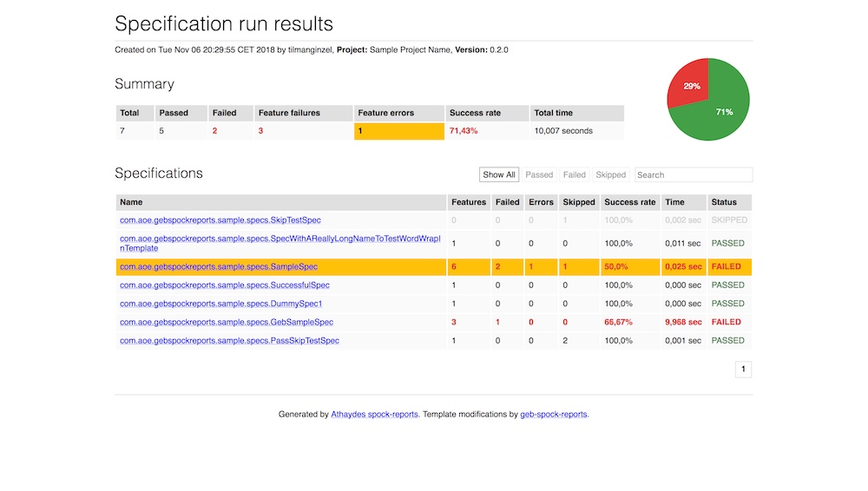Image resolution: width=868 pixels, height=491 pixels.
Task: Filter specifications by Passed
Action: [539, 174]
